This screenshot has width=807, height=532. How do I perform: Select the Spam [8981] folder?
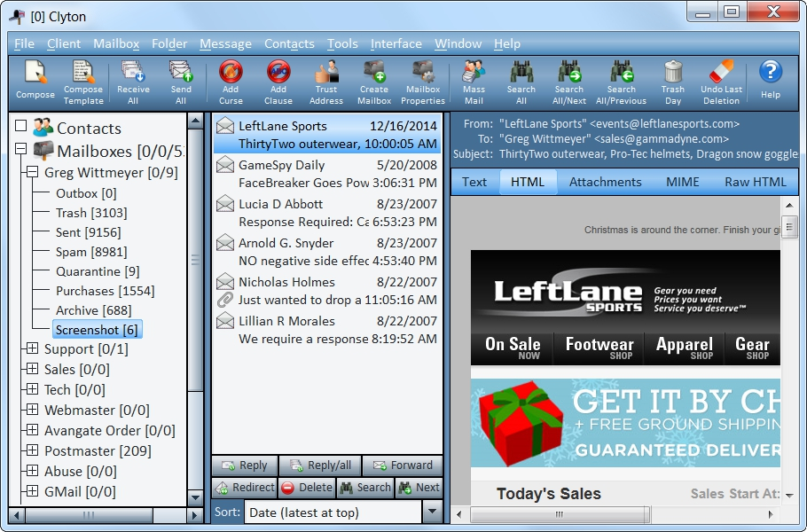coord(91,252)
